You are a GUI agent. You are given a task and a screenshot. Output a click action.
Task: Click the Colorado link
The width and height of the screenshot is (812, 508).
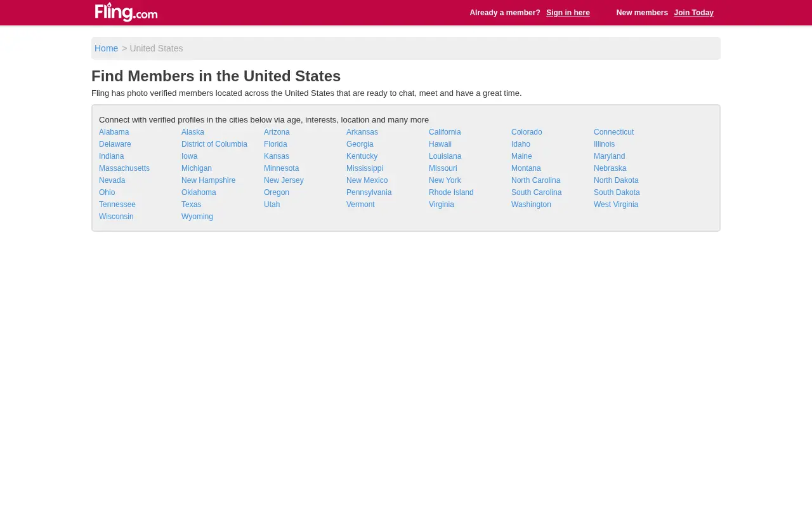527,132
